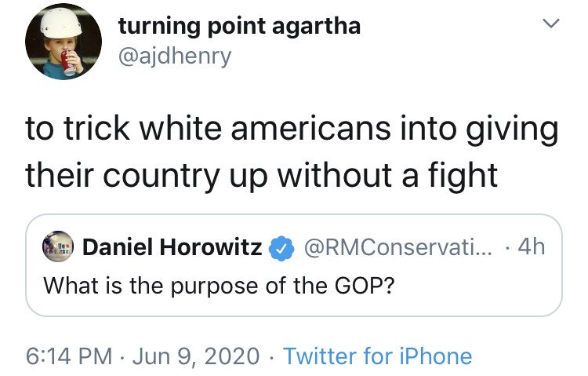The height and width of the screenshot is (376, 588).
Task: Click the first tweet line starting "to trick white"
Action: point(292,130)
